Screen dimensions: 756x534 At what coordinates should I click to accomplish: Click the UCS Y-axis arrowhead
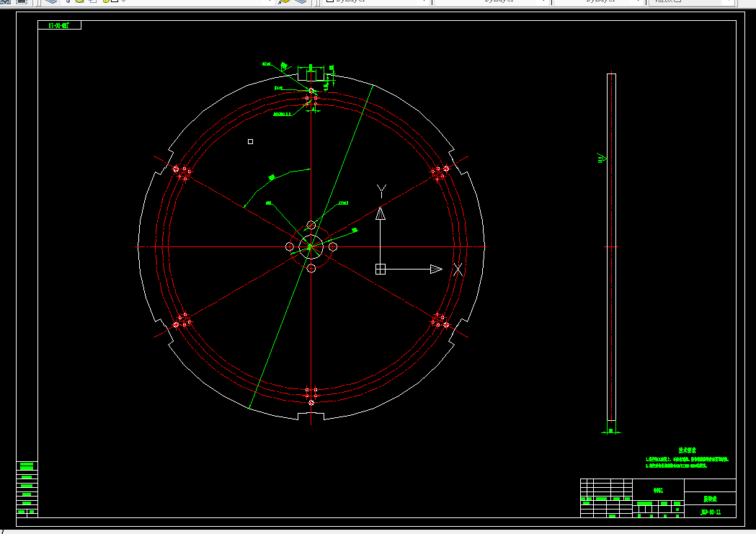point(381,213)
